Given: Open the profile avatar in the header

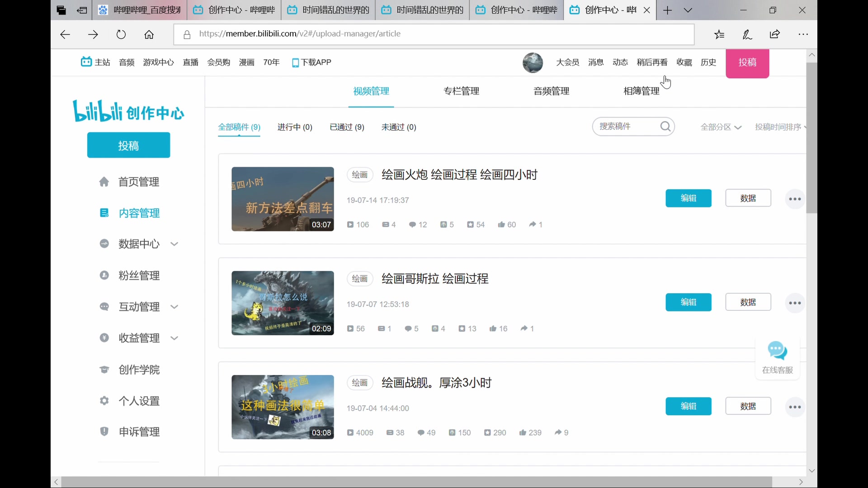Looking at the screenshot, I should coord(533,62).
